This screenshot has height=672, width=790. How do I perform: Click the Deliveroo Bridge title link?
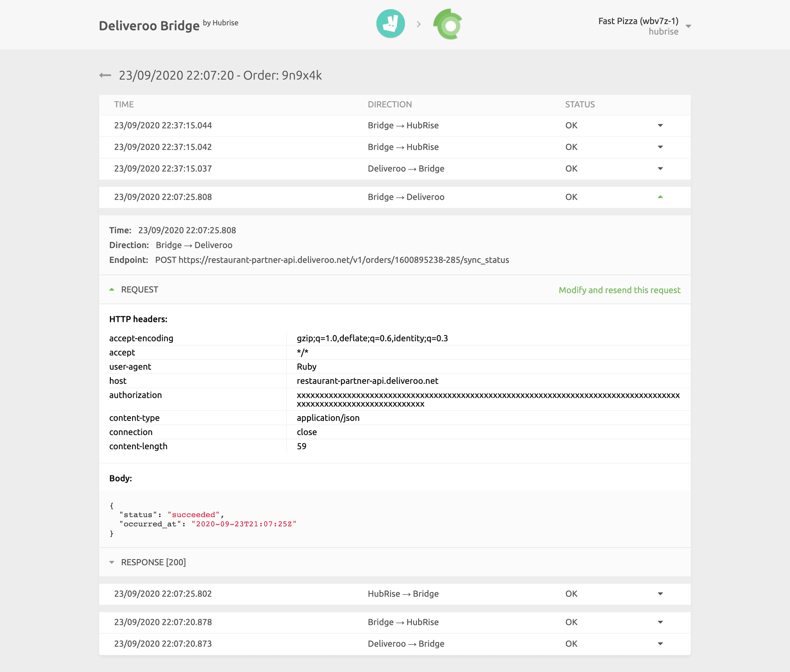[149, 25]
